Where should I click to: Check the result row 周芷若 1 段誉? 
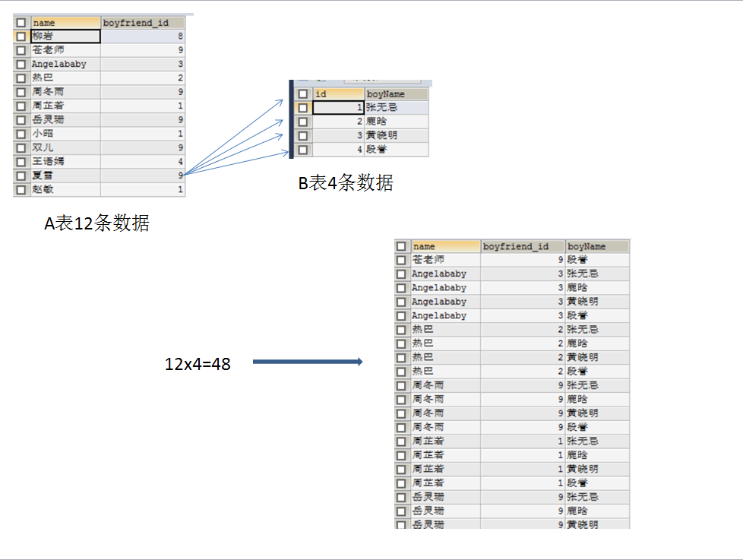click(x=401, y=484)
